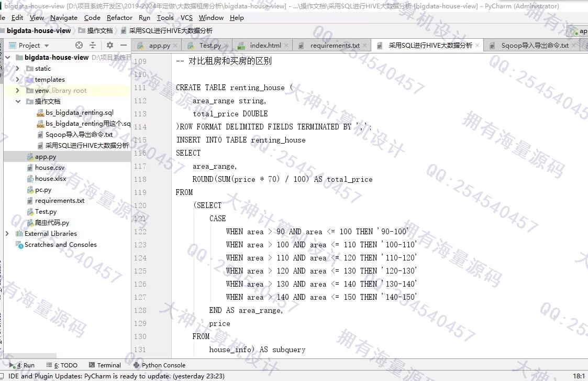Open the Tools menu
The height and width of the screenshot is (381, 588).
coord(165,18)
